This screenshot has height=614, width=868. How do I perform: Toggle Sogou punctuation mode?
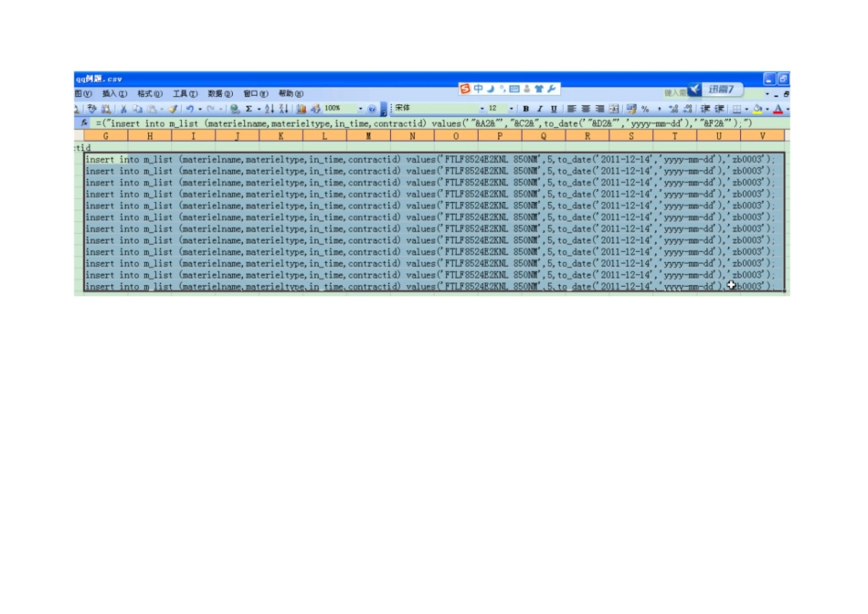[x=503, y=89]
